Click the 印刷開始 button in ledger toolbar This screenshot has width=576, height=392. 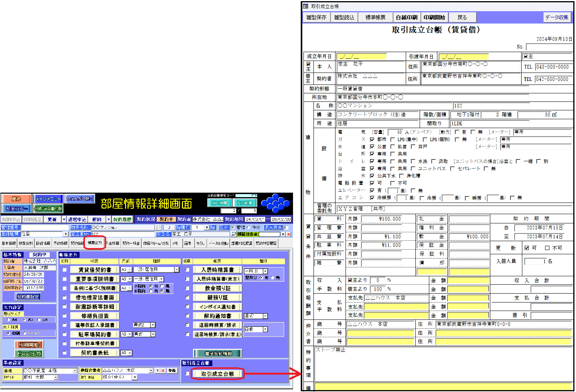click(434, 17)
